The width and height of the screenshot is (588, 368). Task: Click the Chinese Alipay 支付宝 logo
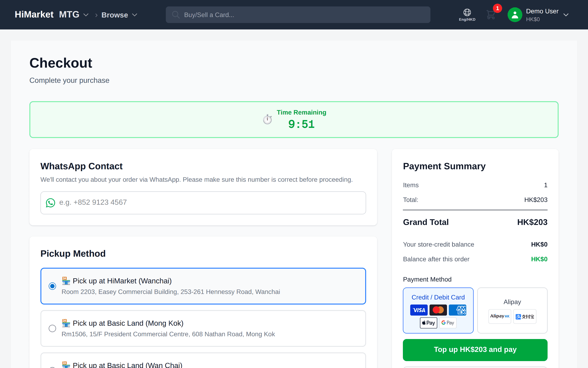click(x=525, y=316)
